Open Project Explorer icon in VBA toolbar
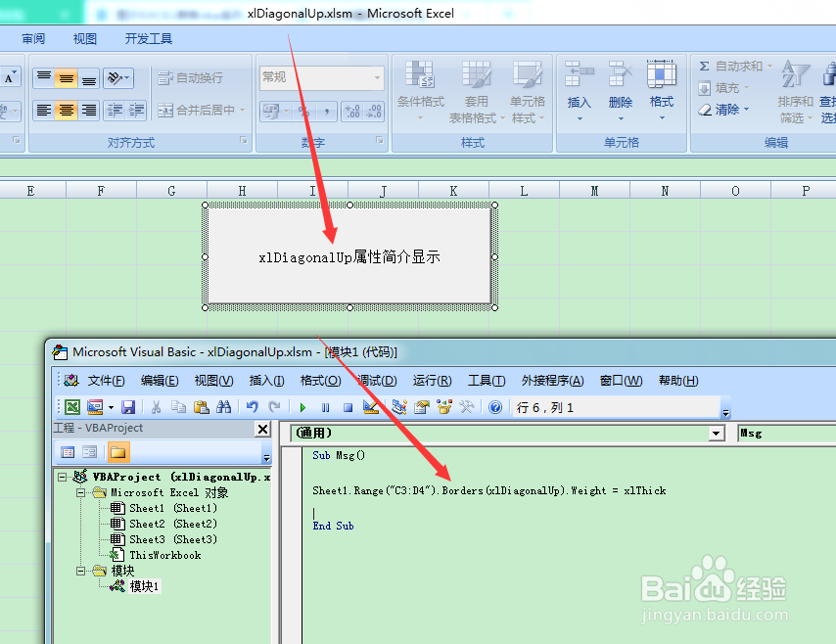Image resolution: width=836 pixels, height=644 pixels. [398, 407]
